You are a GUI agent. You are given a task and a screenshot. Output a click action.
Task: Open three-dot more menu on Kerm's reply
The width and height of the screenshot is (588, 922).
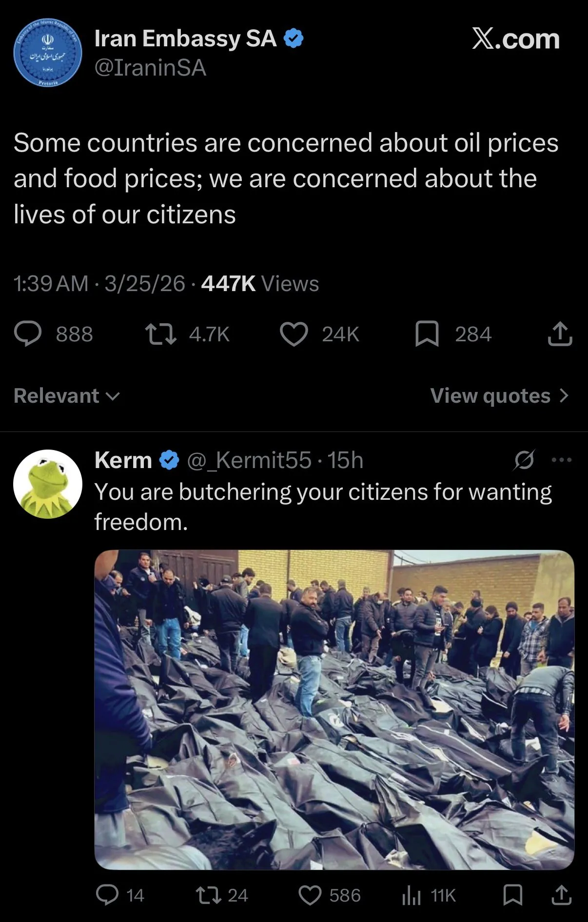click(561, 460)
